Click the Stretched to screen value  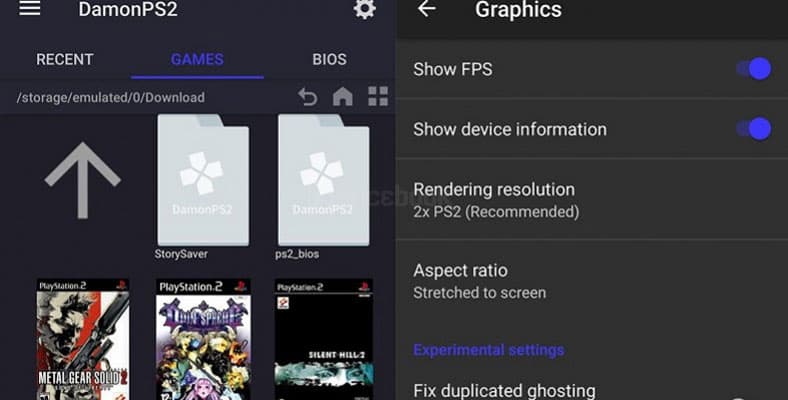(479, 292)
